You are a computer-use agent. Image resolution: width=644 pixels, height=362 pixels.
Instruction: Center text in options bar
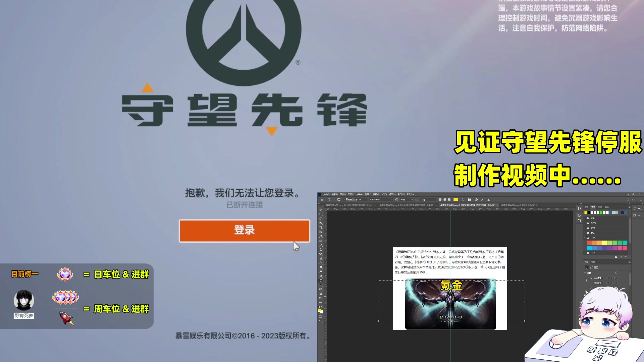[445, 200]
